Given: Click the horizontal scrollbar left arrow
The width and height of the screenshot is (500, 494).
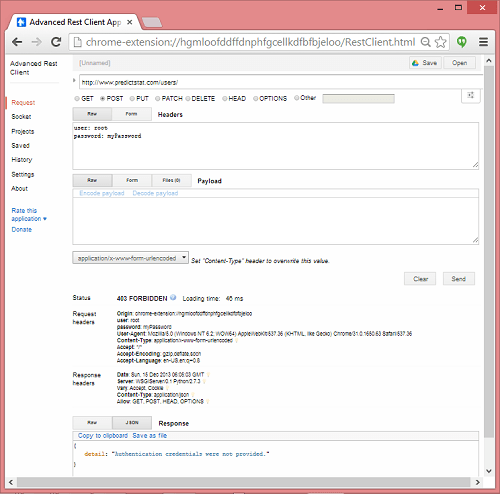Looking at the screenshot, I should [11, 482].
